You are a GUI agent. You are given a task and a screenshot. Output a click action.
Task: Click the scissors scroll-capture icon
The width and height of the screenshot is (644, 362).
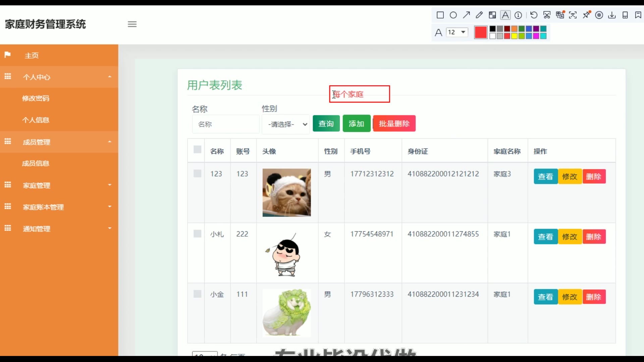tap(547, 15)
